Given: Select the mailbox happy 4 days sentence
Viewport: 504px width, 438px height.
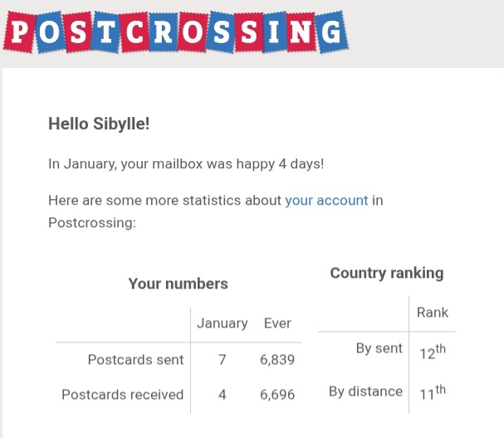Looking at the screenshot, I should (186, 163).
